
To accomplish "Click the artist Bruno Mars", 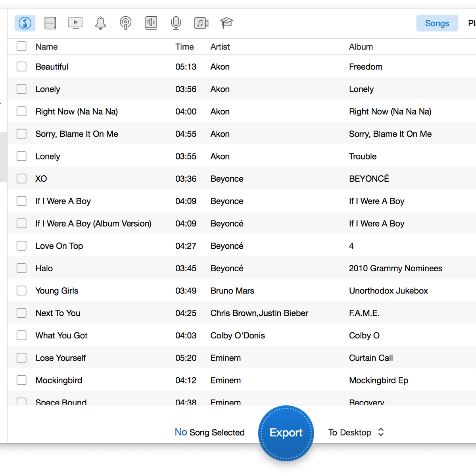I will (232, 291).
